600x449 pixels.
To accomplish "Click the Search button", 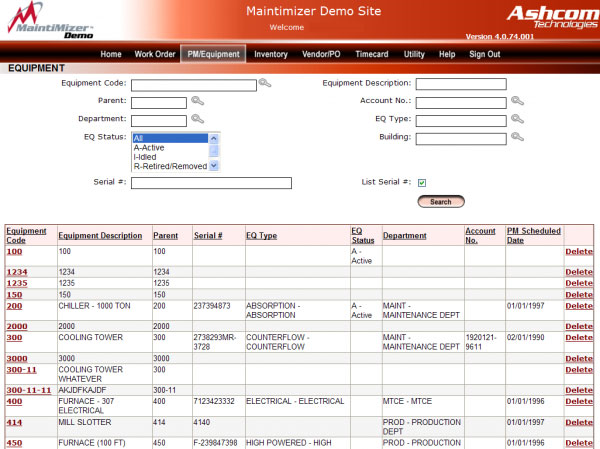I will pos(440,201).
